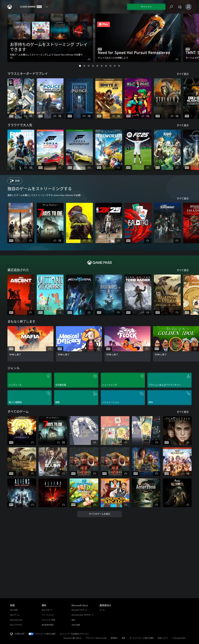
Task: Select the second carousel indicator dot
Action: click(x=84, y=66)
